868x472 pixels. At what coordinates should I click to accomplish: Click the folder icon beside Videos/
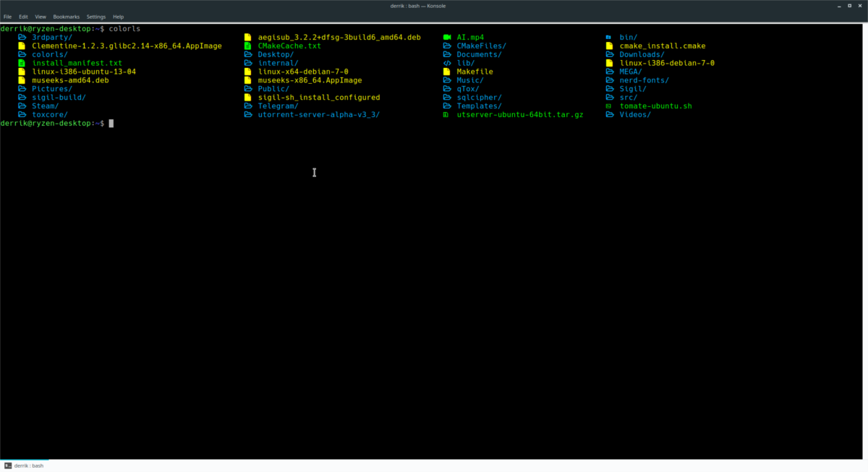point(610,114)
